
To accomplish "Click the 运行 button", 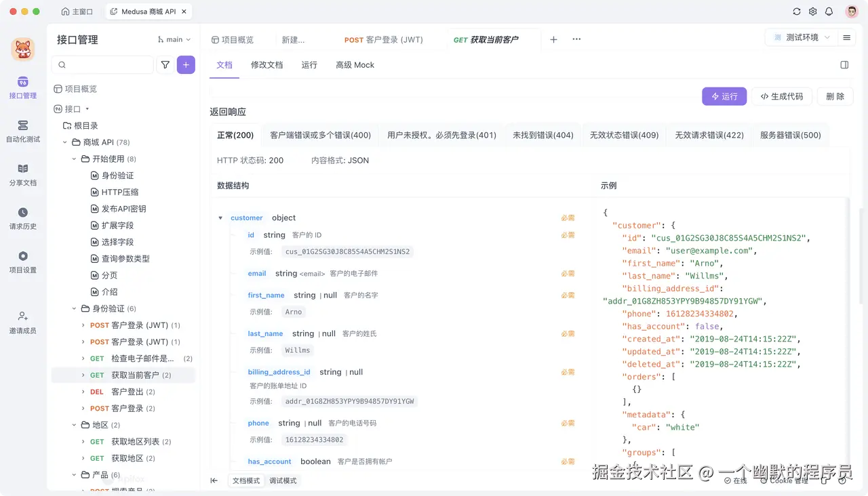I will click(x=724, y=96).
